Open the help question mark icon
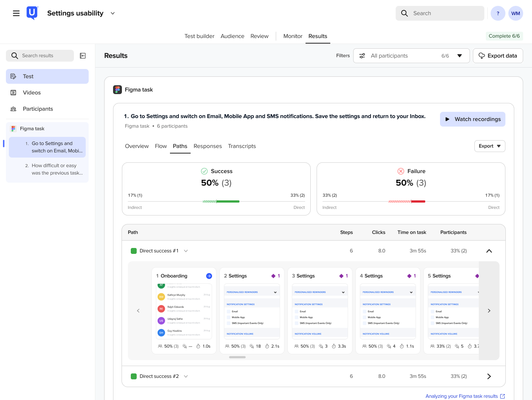Screen dimensions: 532x400 (x=498, y=13)
